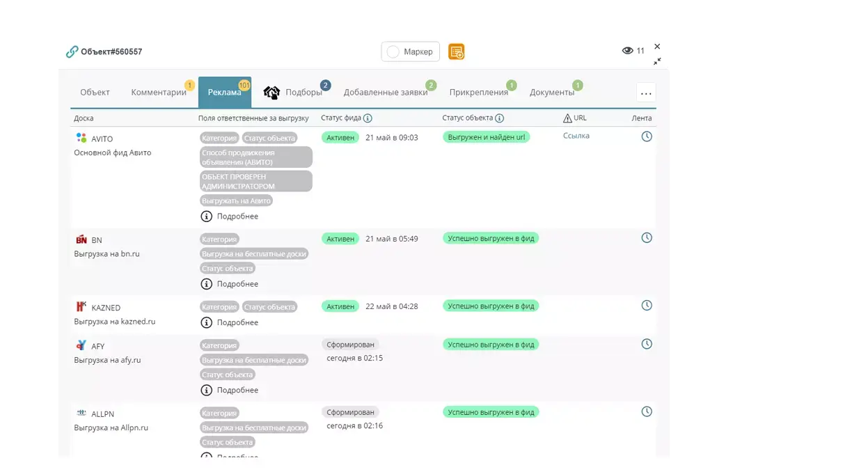Switch to the Подборы tab
The width and height of the screenshot is (868, 472).
coord(303,93)
